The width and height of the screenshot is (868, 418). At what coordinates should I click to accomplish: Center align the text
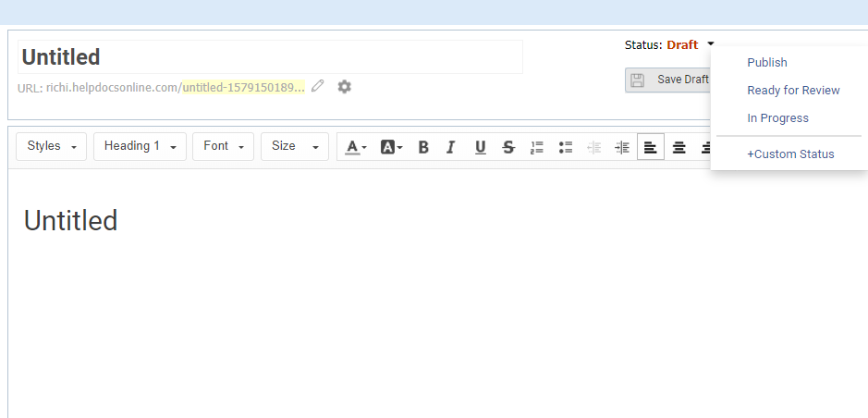(679, 147)
